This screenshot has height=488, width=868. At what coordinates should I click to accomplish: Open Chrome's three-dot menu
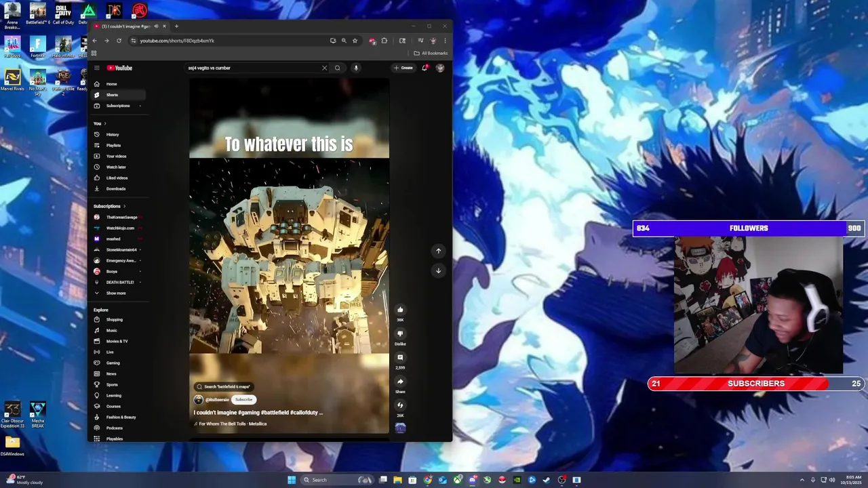coord(445,41)
